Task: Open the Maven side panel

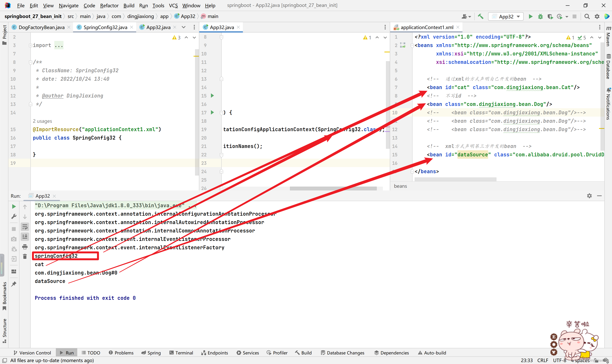Action: 609,36
